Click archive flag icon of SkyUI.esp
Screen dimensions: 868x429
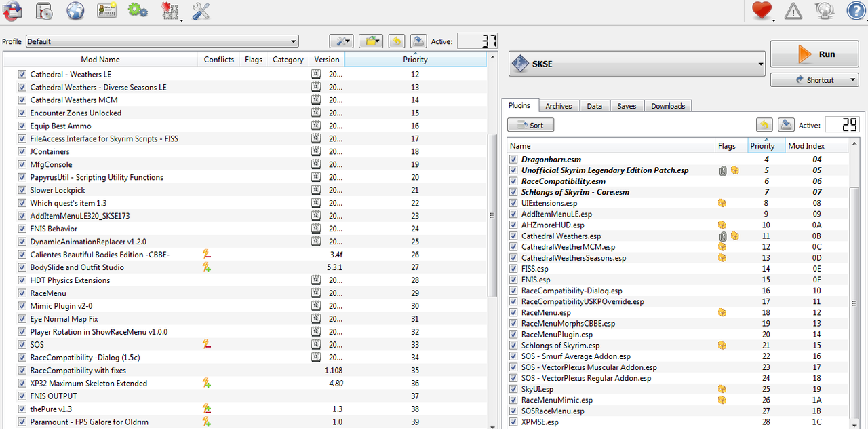[x=722, y=389]
